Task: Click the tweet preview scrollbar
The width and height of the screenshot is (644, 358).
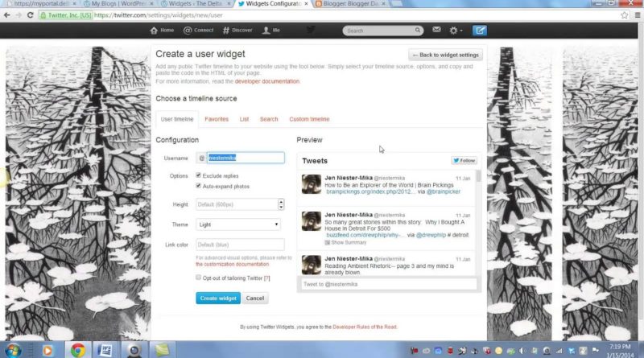Action: click(478, 175)
